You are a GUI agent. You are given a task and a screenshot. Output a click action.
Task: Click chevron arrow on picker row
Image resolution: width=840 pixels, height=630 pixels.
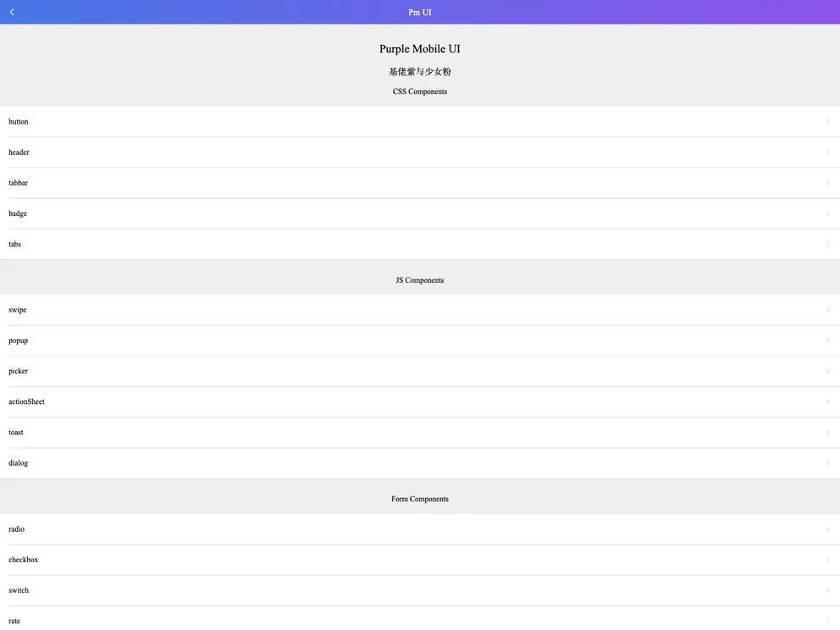tap(827, 371)
